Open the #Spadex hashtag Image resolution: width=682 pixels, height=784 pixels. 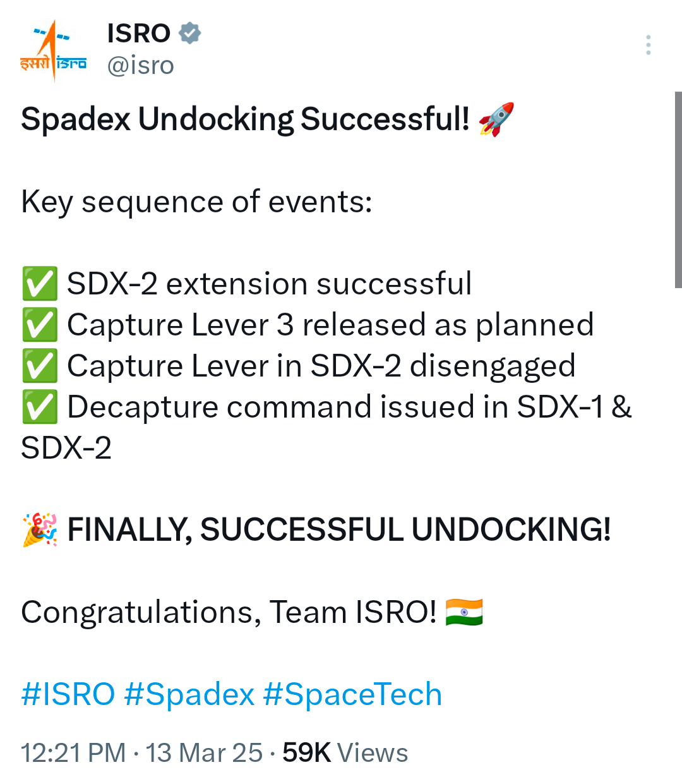(189, 694)
